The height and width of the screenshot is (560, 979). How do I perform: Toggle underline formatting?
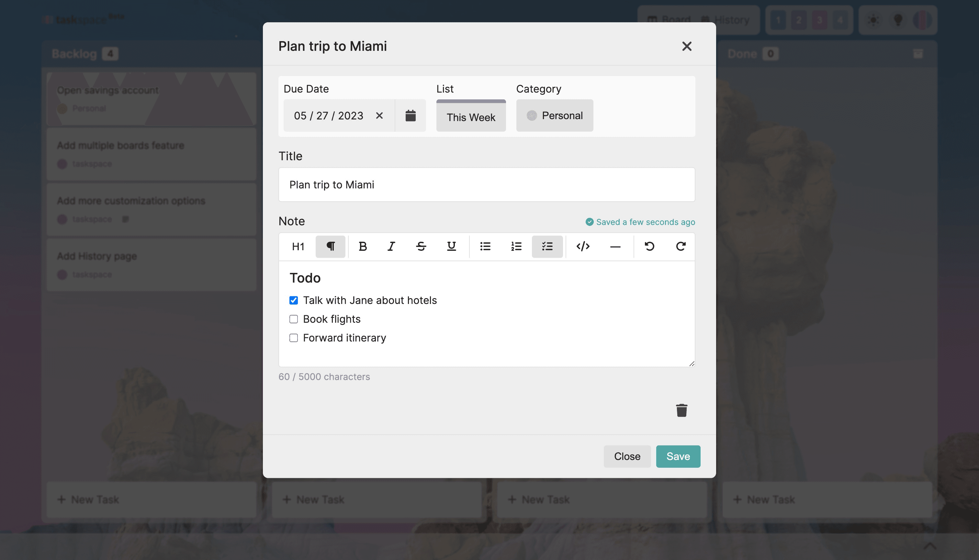tap(451, 247)
